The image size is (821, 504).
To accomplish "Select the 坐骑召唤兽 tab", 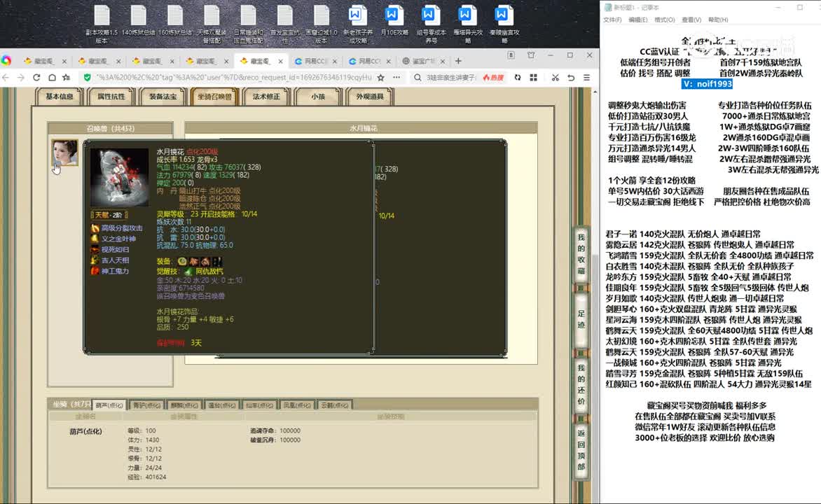I will tap(214, 97).
